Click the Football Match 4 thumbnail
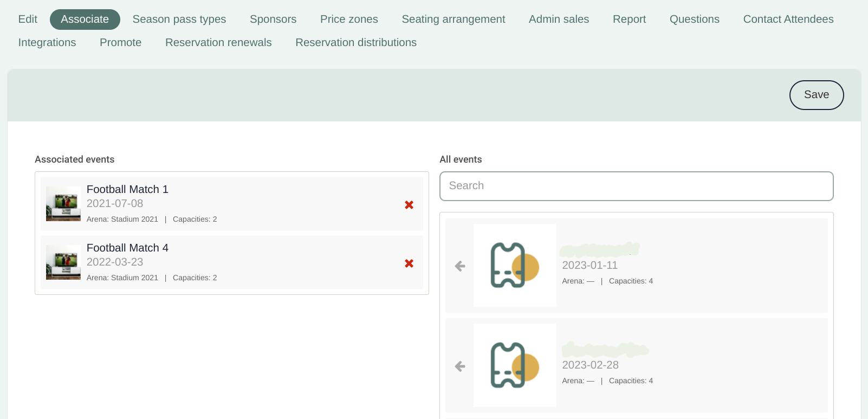The height and width of the screenshot is (419, 868). tap(63, 262)
